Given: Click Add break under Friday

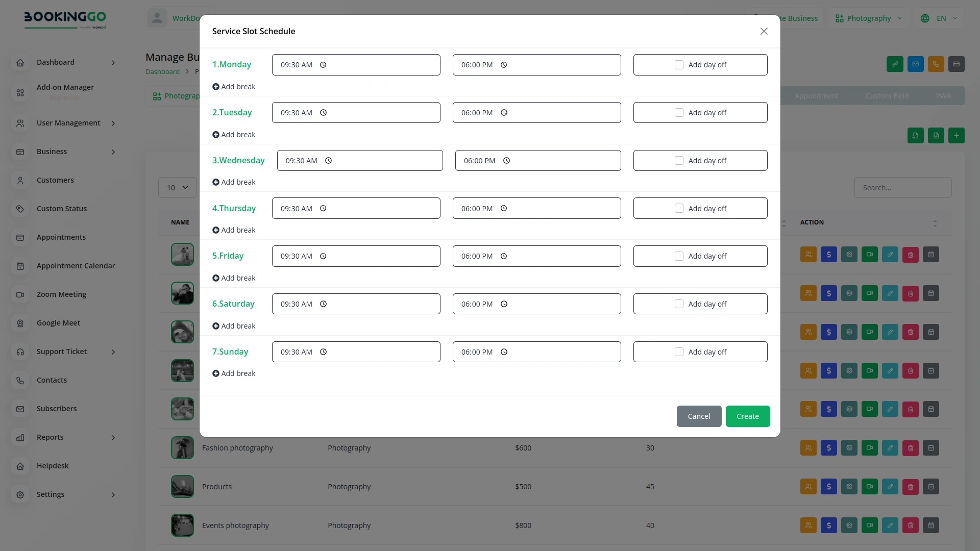Looking at the screenshot, I should point(234,278).
